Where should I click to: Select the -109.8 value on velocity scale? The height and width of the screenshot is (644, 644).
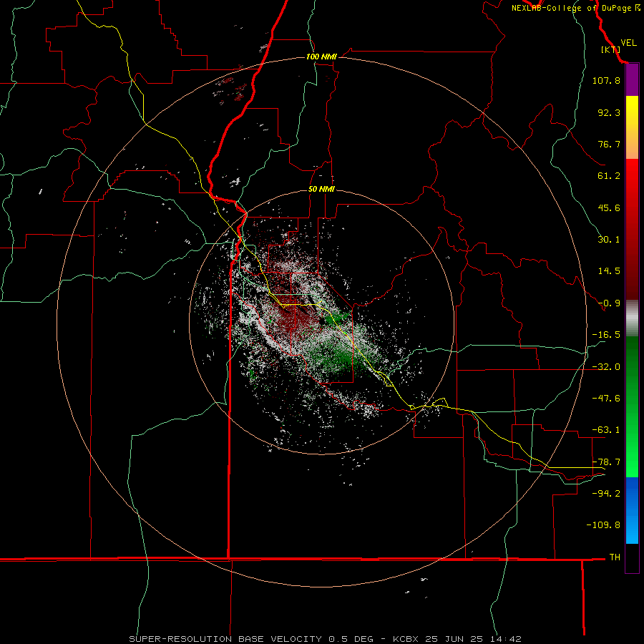(603, 525)
